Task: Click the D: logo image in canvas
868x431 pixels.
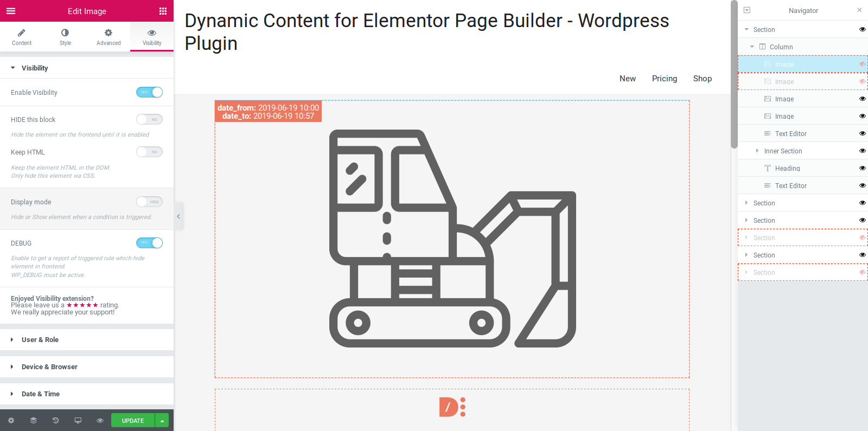Action: click(452, 407)
